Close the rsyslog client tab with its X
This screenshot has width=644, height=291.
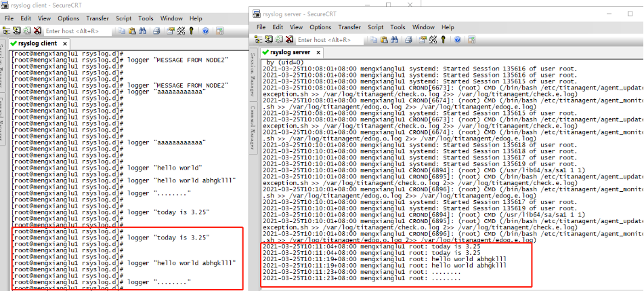[65, 43]
